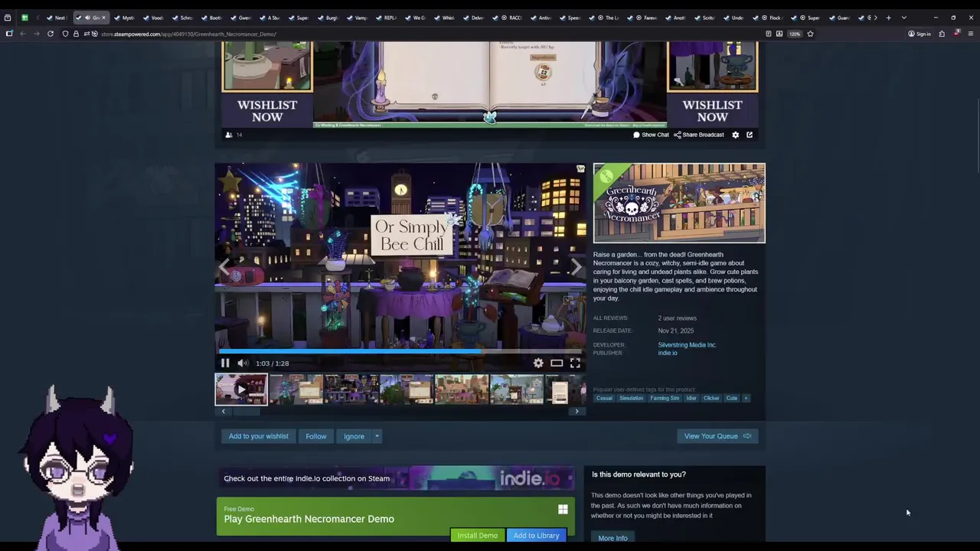Seek on the trailer progress bar

pos(400,352)
